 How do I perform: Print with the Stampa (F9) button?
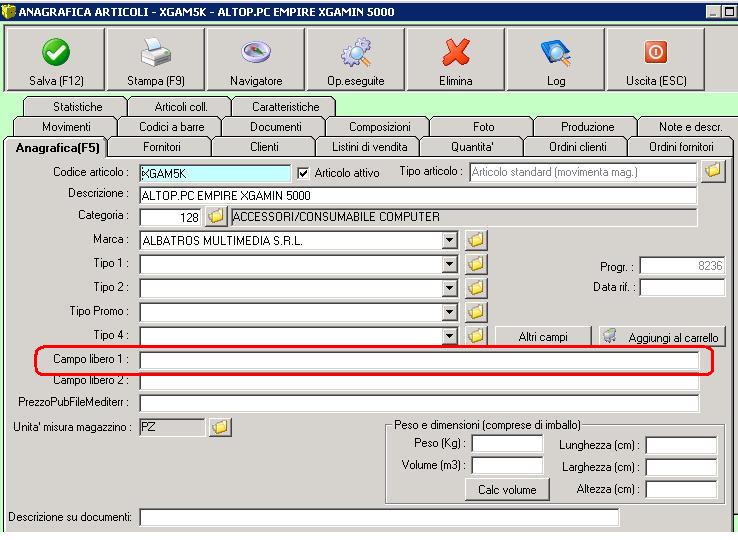[x=156, y=59]
